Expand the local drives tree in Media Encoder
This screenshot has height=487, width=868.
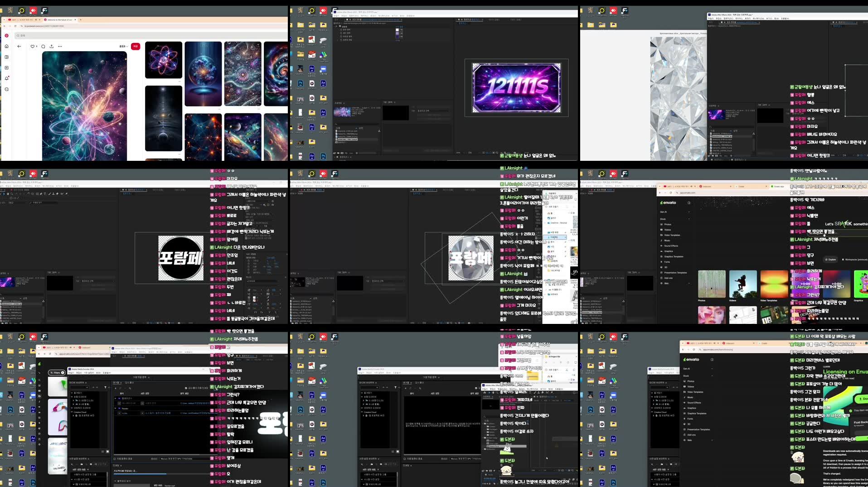point(72,397)
